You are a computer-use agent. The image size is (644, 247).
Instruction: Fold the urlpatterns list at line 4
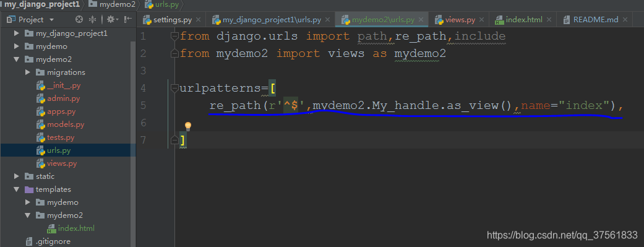[x=174, y=88]
